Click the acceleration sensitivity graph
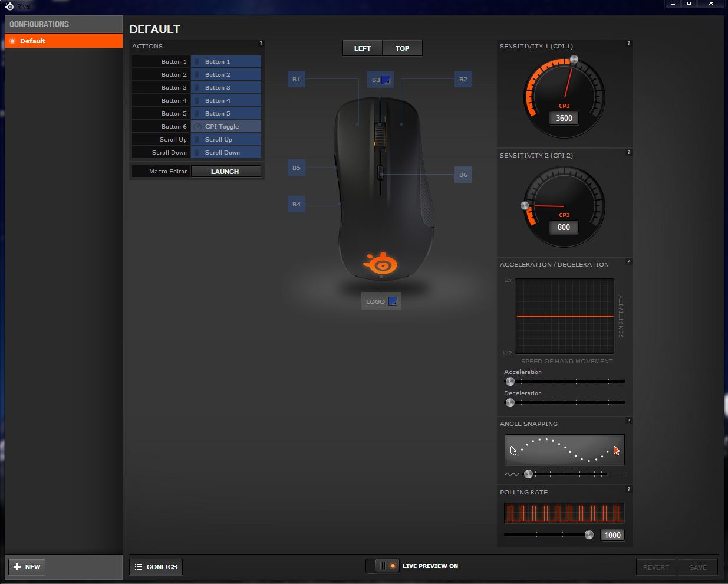 click(x=565, y=316)
